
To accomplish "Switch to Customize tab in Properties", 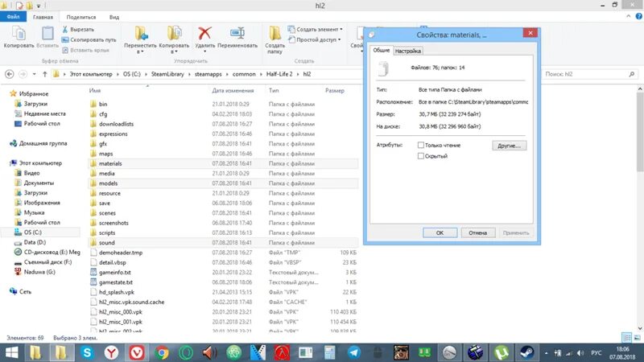I will (x=408, y=51).
